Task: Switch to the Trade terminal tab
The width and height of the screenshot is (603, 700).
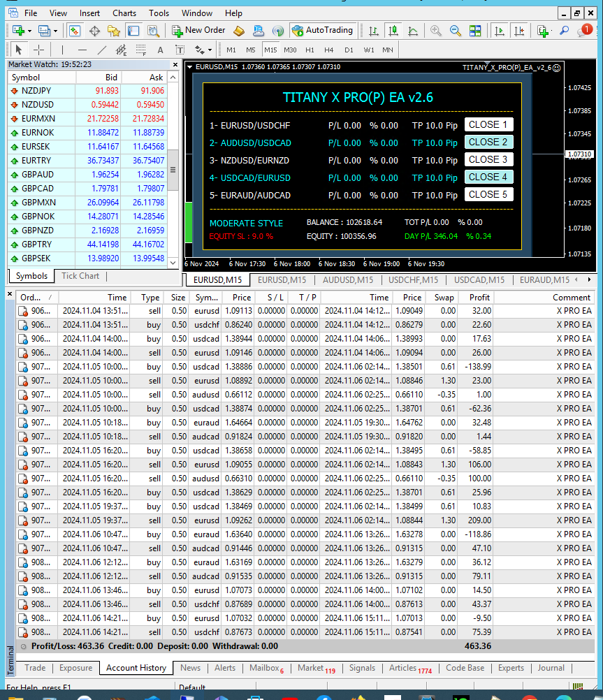Action: pos(35,668)
